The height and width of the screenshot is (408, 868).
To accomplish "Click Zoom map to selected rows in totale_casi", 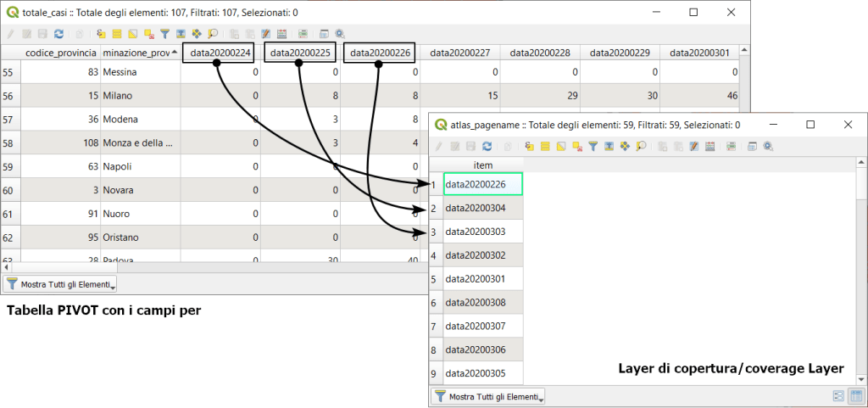I will [x=213, y=34].
